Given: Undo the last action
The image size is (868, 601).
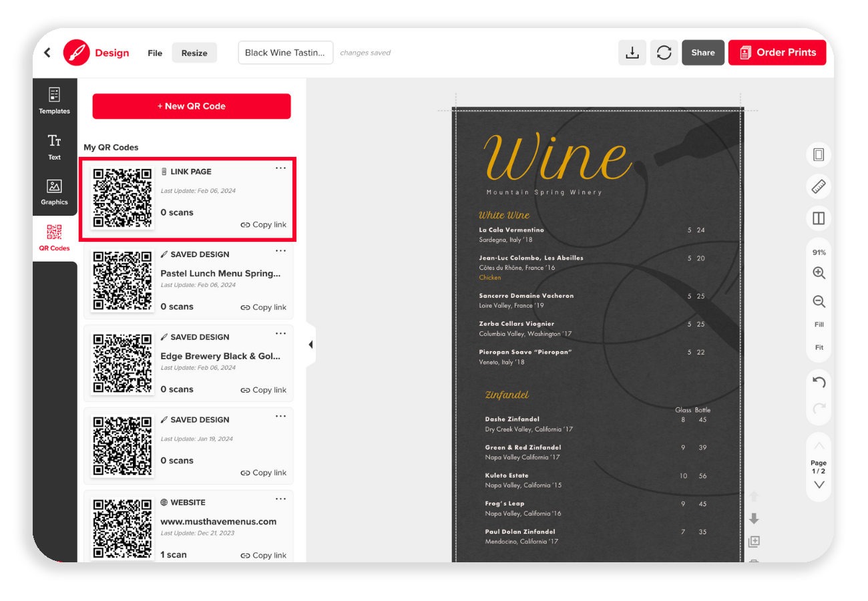Looking at the screenshot, I should point(819,383).
